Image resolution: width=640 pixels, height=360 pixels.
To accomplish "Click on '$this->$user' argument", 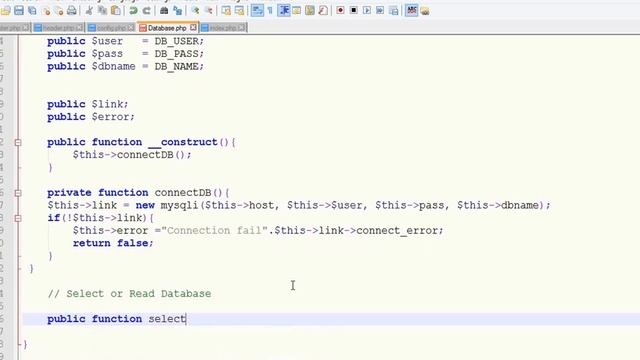I will point(325,205).
